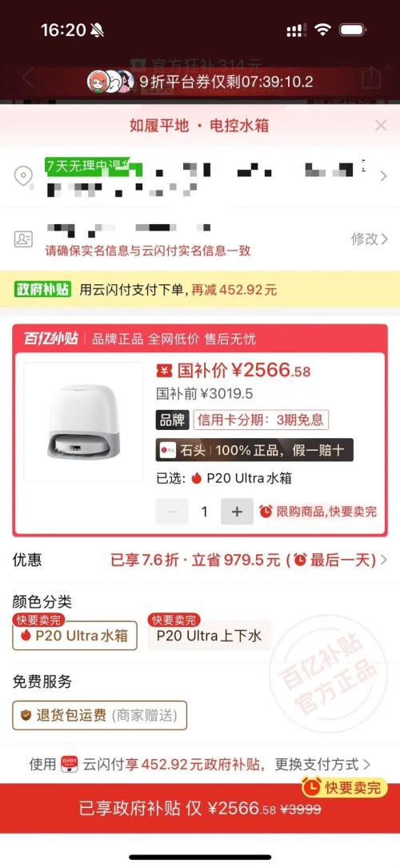Tap the 百亿补贴 header strip
The height and width of the screenshot is (868, 400).
tap(200, 339)
